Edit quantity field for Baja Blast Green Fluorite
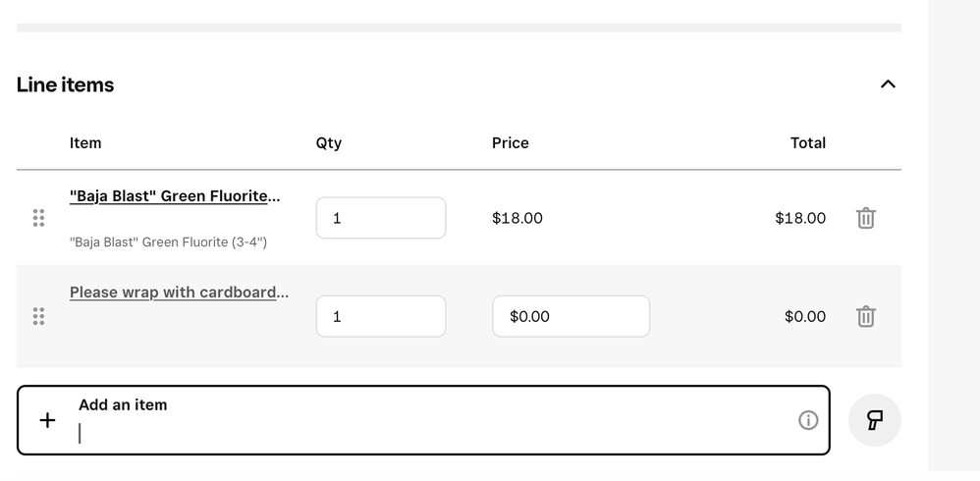The height and width of the screenshot is (481, 980). 381,218
